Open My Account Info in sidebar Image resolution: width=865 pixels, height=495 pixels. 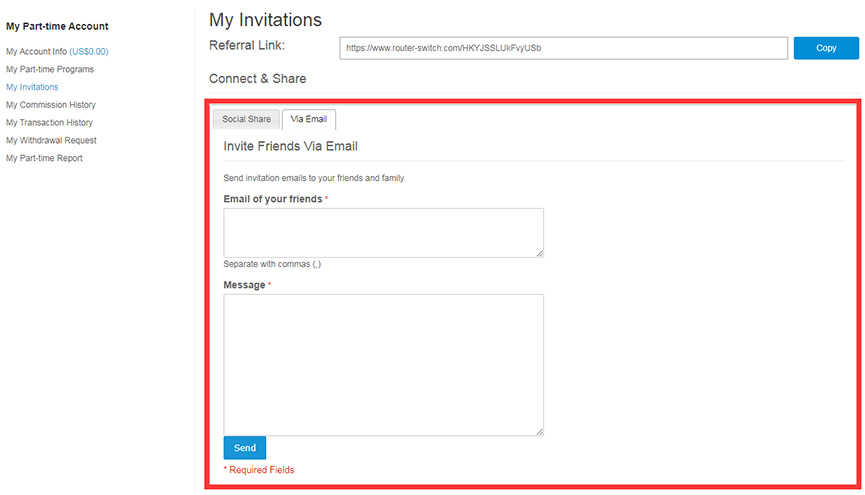[x=36, y=51]
